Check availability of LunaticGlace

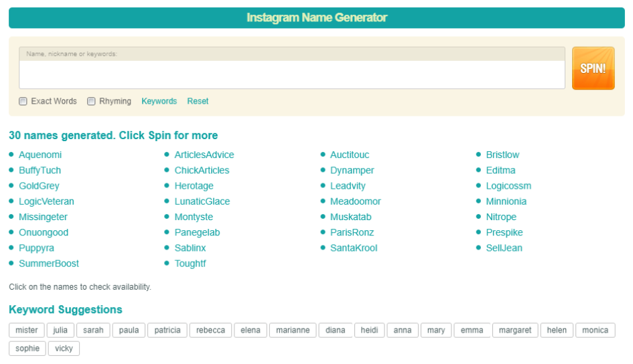(x=202, y=201)
